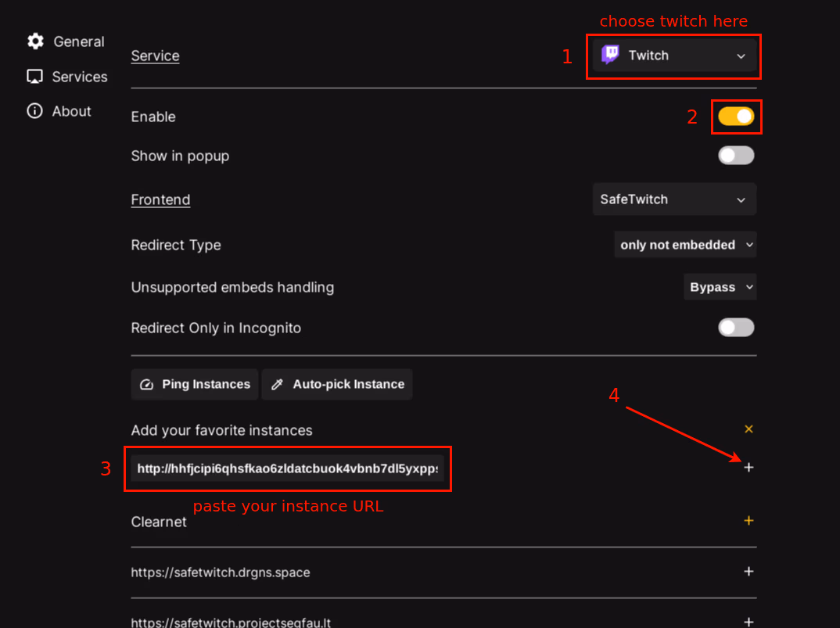
Task: Open the Frontend dropdown showing SafeTwitch
Action: [673, 199]
